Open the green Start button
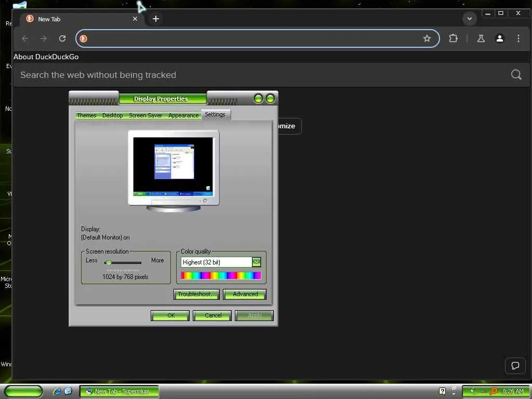The width and height of the screenshot is (532, 399). (x=24, y=392)
